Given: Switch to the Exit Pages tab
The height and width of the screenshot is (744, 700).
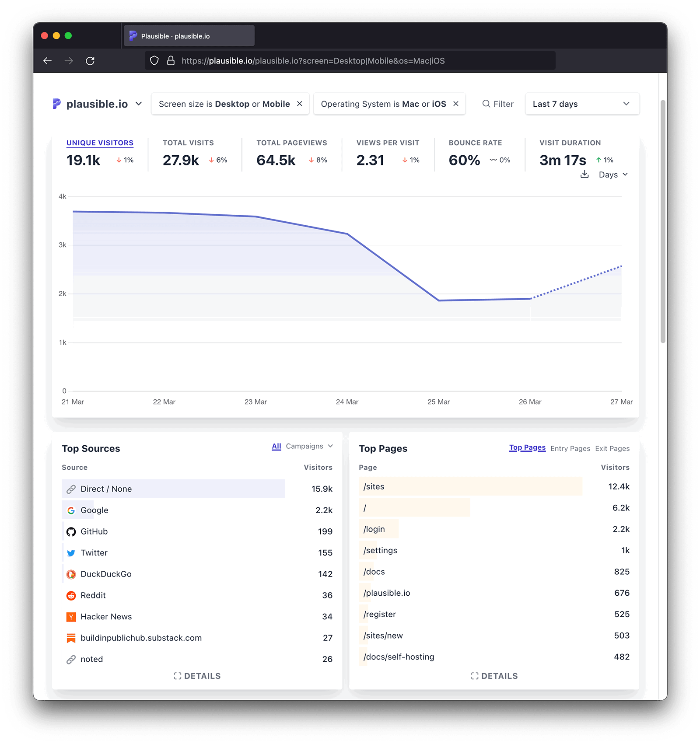Looking at the screenshot, I should coord(612,448).
